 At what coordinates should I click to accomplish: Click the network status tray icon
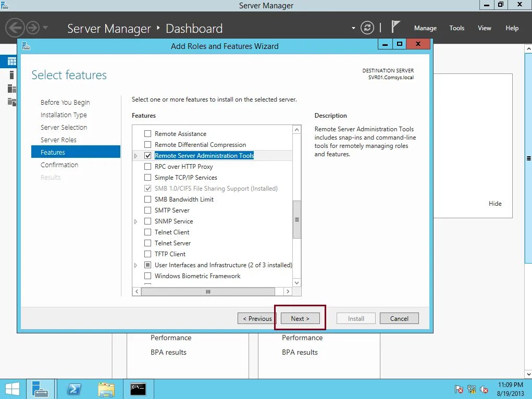point(471,389)
